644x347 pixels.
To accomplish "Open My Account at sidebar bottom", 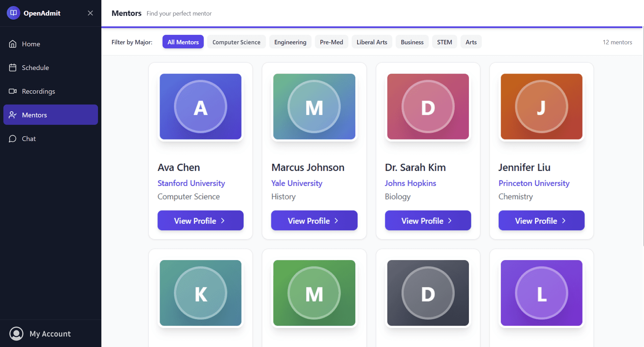I will click(x=51, y=333).
